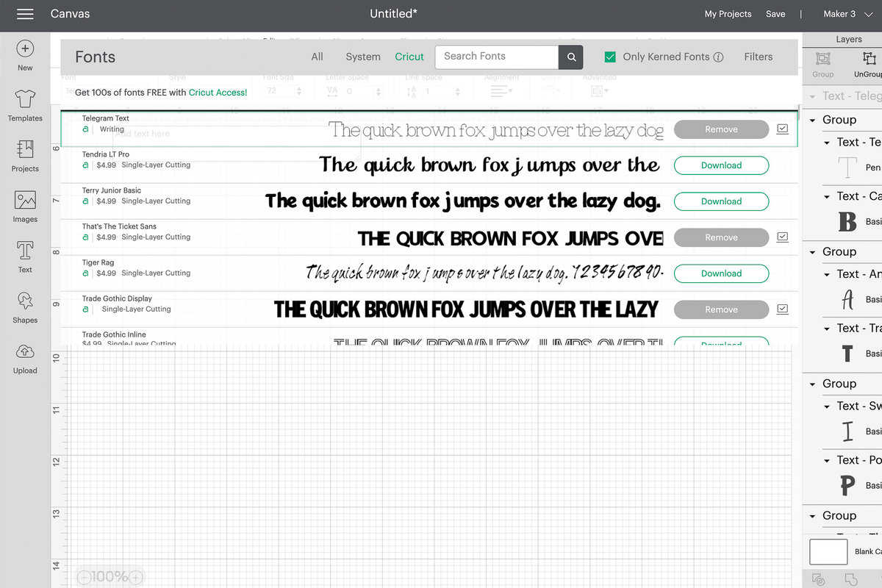Select the Tendria LT Pro font name
Screen dimensions: 882x588
click(106, 154)
